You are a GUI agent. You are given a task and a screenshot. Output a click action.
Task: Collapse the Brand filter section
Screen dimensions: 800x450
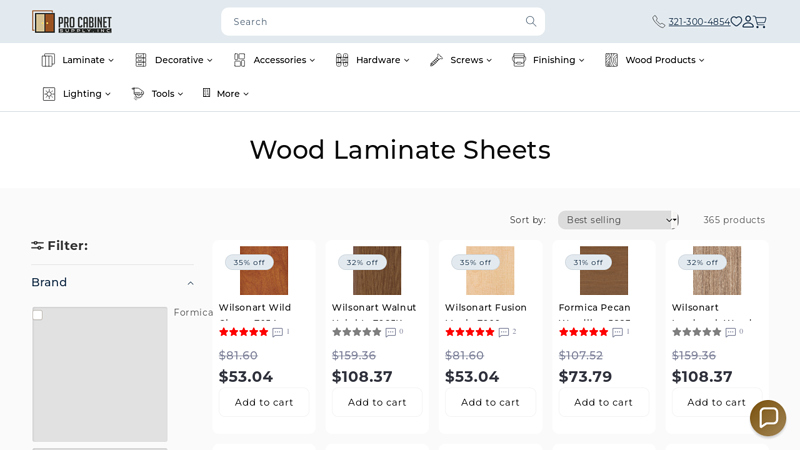coord(112,283)
